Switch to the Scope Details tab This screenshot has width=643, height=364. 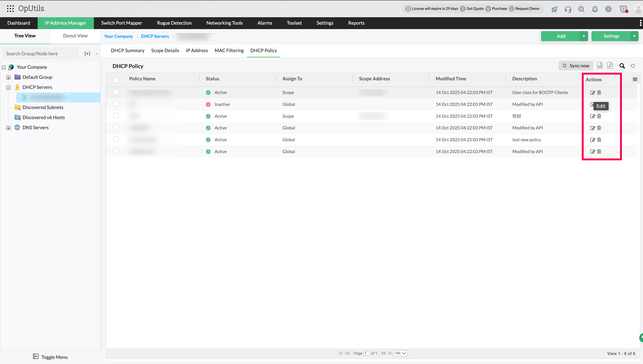pyautogui.click(x=165, y=51)
